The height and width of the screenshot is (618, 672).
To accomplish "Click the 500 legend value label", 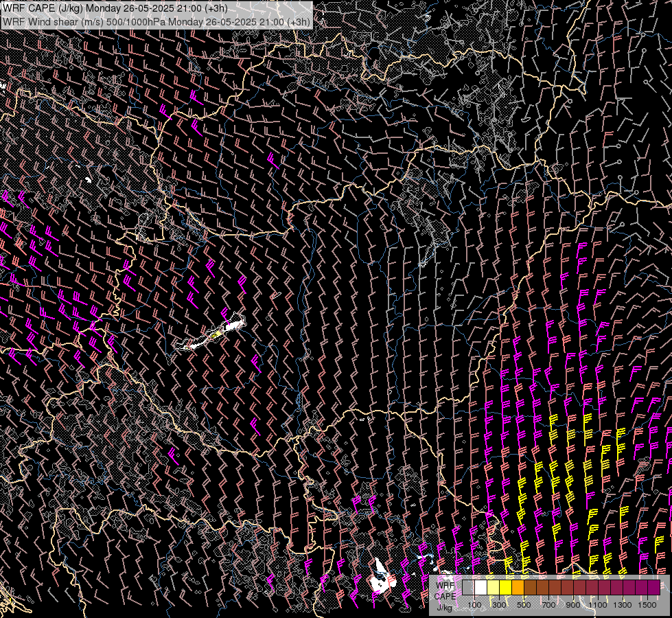I will (524, 605).
